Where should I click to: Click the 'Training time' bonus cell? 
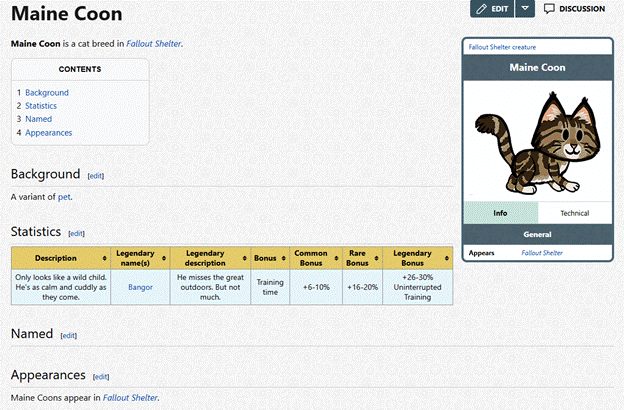(270, 287)
